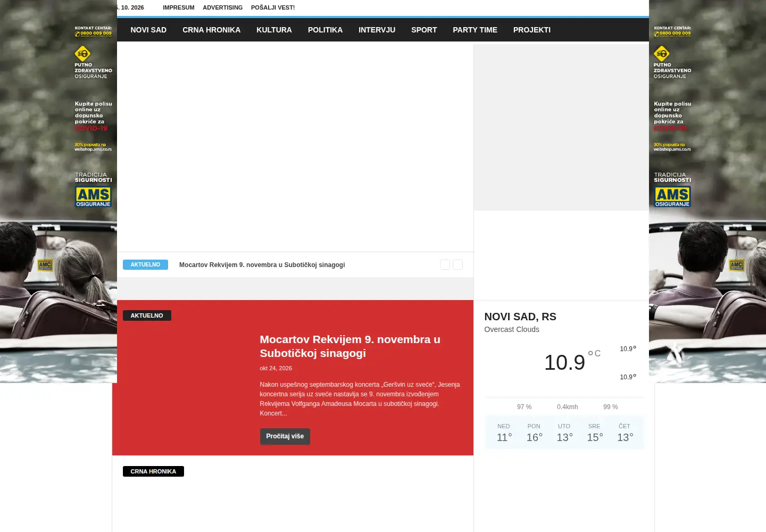Open the Intervju menu item
Image resolution: width=766 pixels, height=532 pixels.
click(377, 30)
